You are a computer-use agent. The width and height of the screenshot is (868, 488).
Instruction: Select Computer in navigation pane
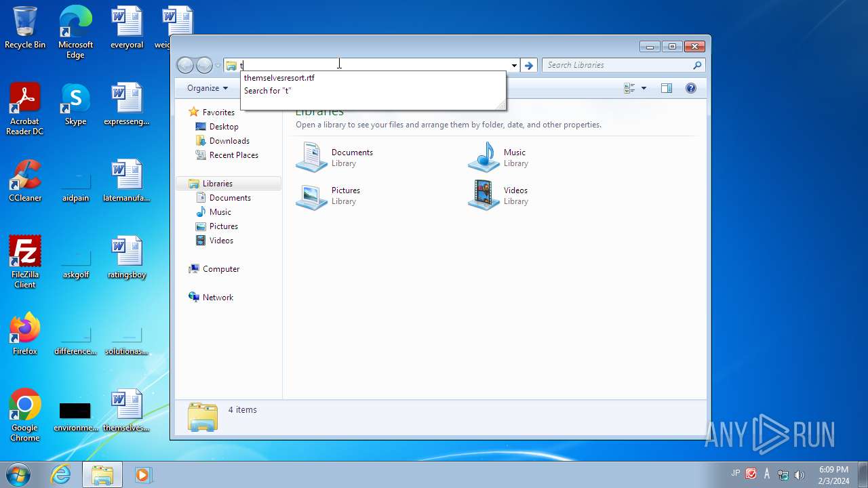point(221,269)
